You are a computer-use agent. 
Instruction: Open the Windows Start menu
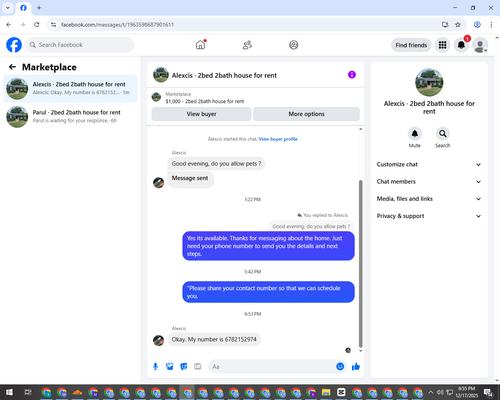(x=9, y=392)
